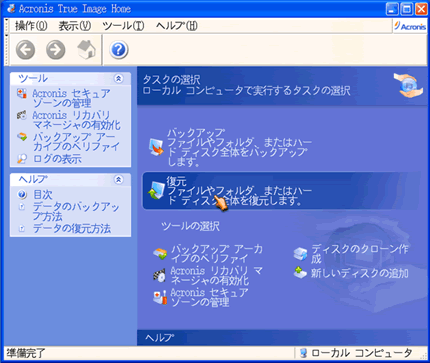The width and height of the screenshot is (430, 363).
Task: Open ディスクのクローン作成 tool
Action: tap(360, 254)
